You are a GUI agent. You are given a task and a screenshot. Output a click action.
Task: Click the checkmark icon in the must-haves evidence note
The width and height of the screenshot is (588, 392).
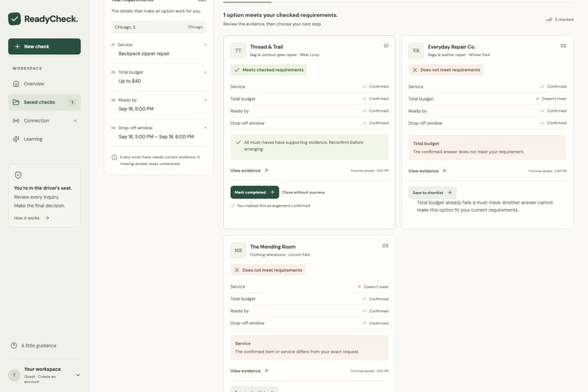tap(238, 142)
